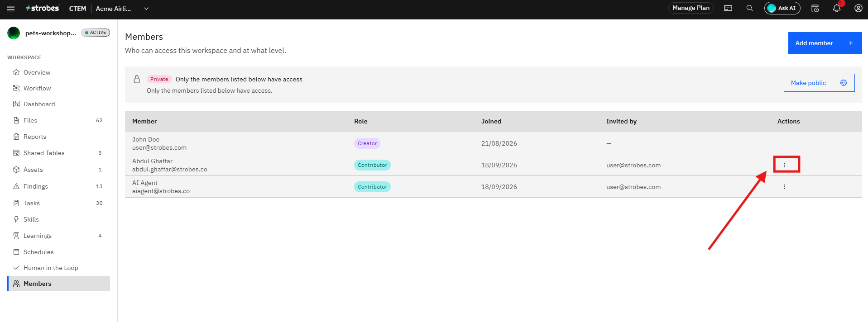Click the Reports icon in the sidebar
Screen dimensions: 868x322
(16, 137)
